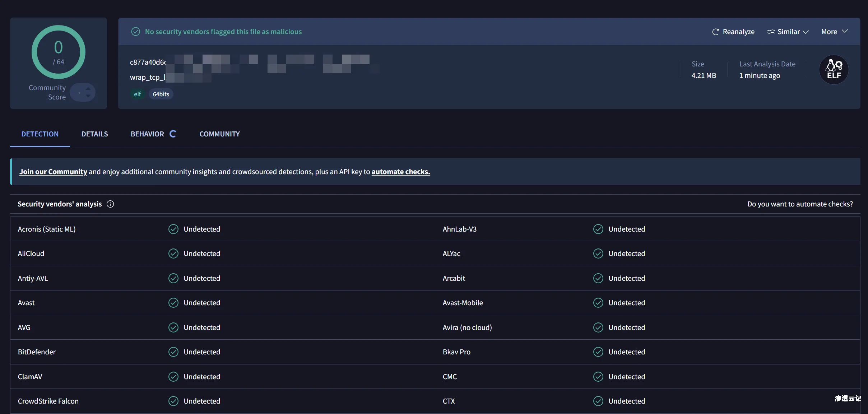Click the Avira (no cloud) check icon
The image size is (868, 414).
point(598,327)
